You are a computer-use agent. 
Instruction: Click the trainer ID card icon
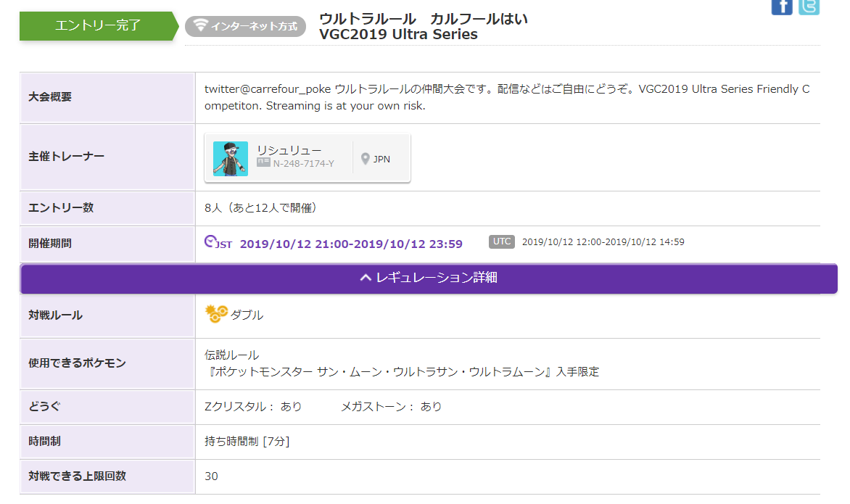pos(263,162)
